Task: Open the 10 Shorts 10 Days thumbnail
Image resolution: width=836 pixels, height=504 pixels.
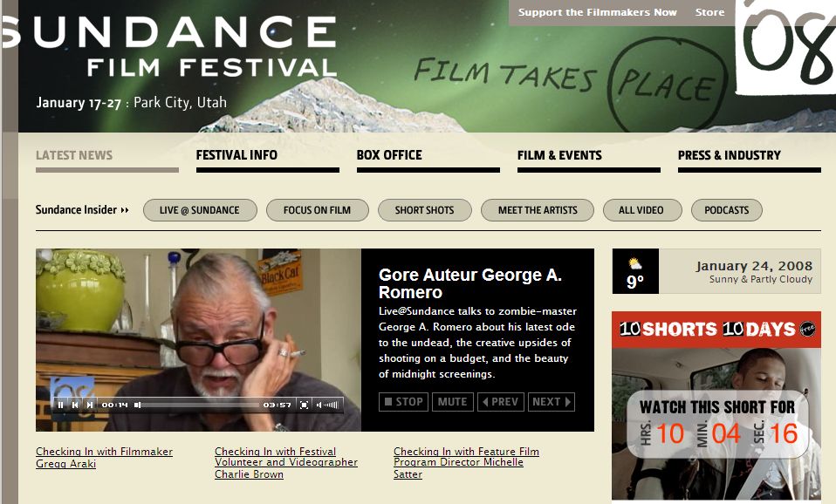Action: pyautogui.click(x=716, y=406)
